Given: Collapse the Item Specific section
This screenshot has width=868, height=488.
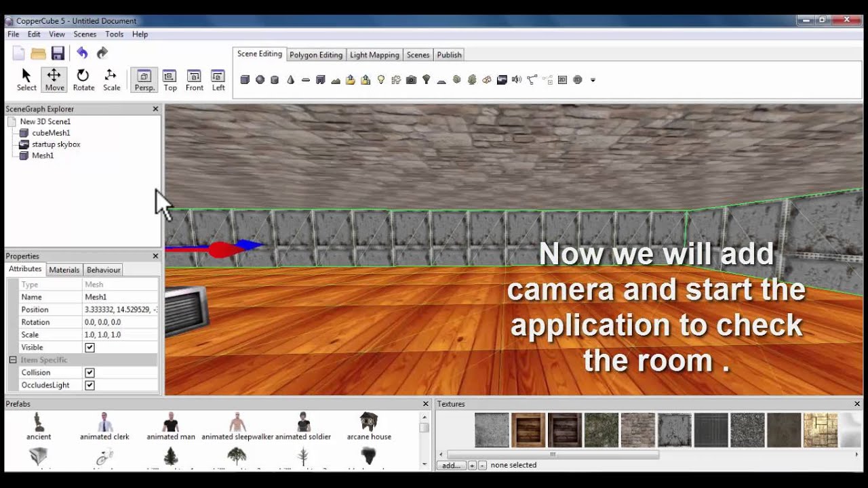Looking at the screenshot, I should tap(12, 360).
